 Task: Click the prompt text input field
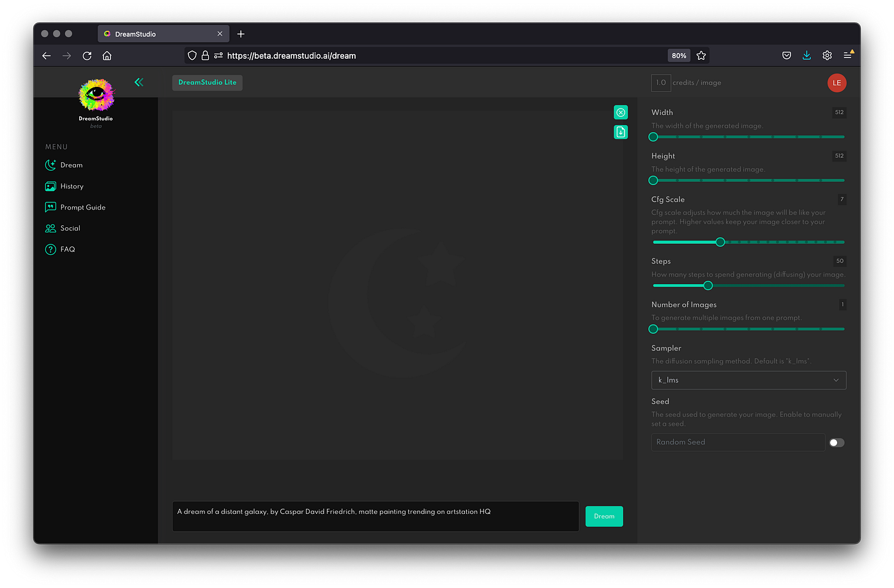coord(375,516)
